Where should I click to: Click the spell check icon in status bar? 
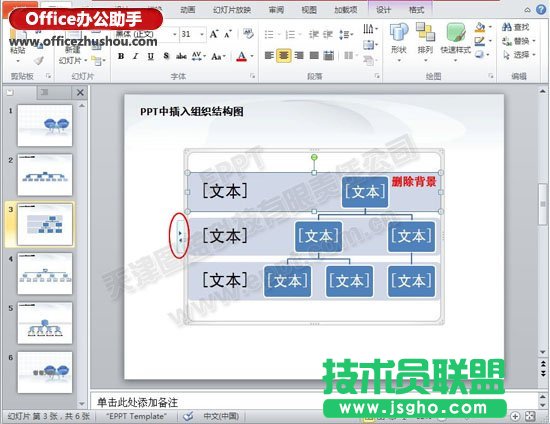pos(188,416)
